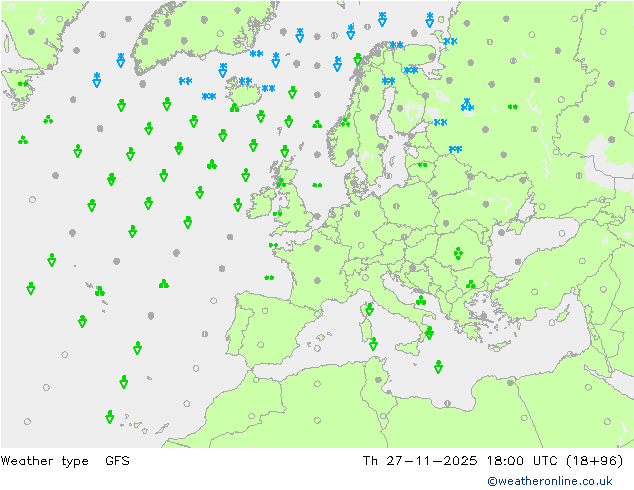
Task: Click the grey cloud symbol over Tunisia
Action: click(378, 380)
